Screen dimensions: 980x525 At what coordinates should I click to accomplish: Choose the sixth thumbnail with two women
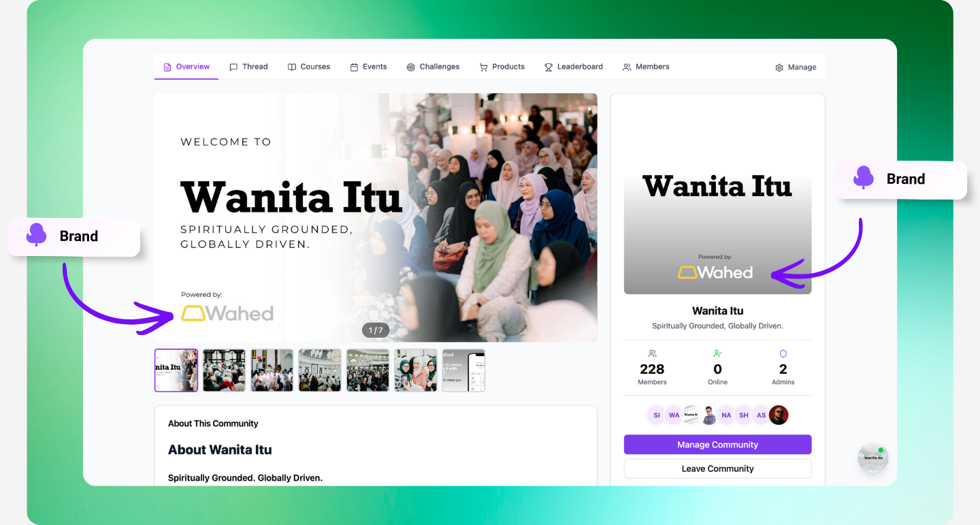416,370
